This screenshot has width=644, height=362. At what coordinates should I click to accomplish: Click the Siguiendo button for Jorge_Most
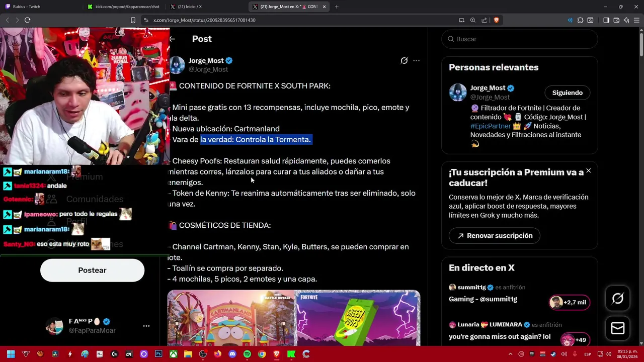pyautogui.click(x=567, y=93)
